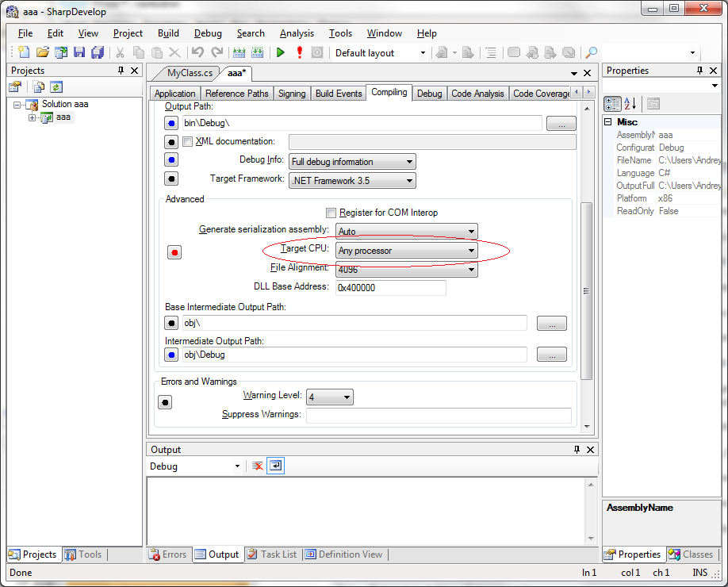This screenshot has width=728, height=587.
Task: Toggle word wrap in Output panel
Action: [x=275, y=466]
